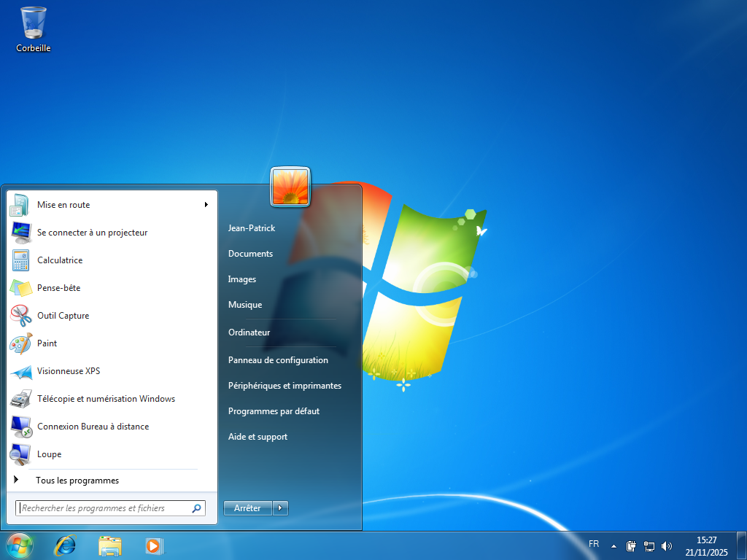Image resolution: width=747 pixels, height=560 pixels.
Task: Show hidden system tray icons
Action: tap(614, 545)
